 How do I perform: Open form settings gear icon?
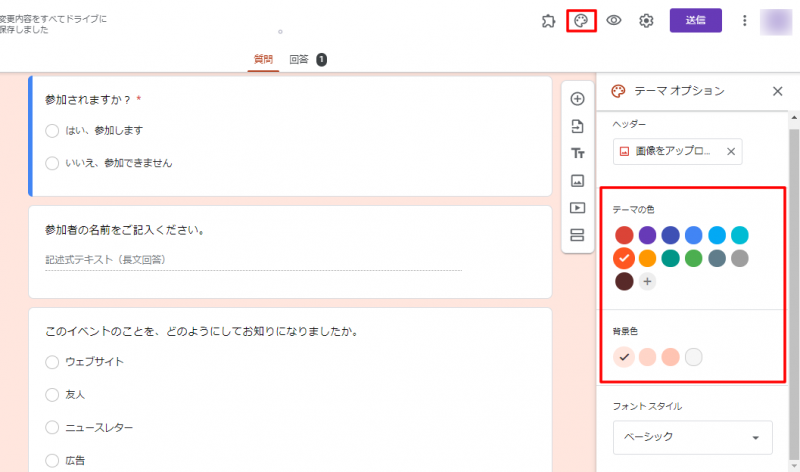click(646, 21)
